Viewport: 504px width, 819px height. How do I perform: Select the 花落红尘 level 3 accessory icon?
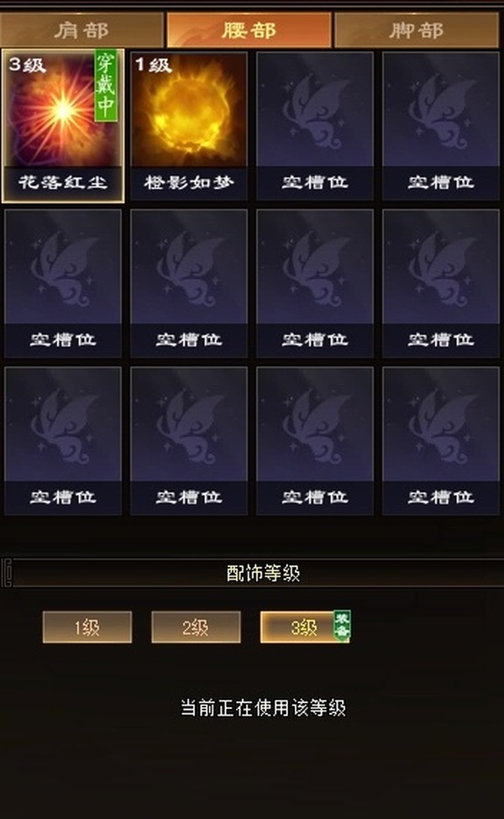(63, 125)
